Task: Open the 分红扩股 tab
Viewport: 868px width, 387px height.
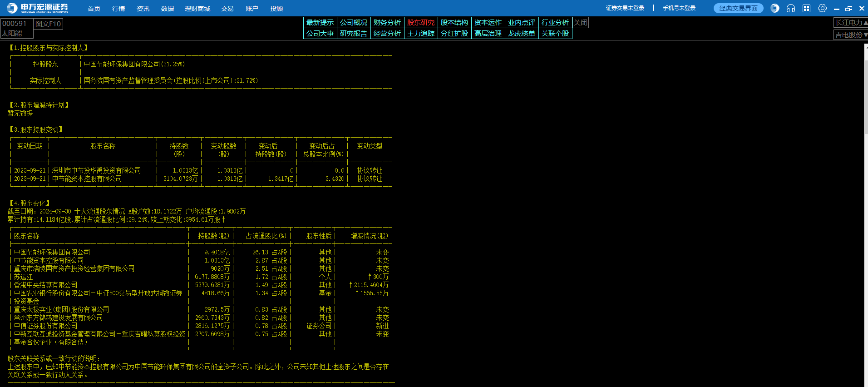Action: (x=454, y=33)
